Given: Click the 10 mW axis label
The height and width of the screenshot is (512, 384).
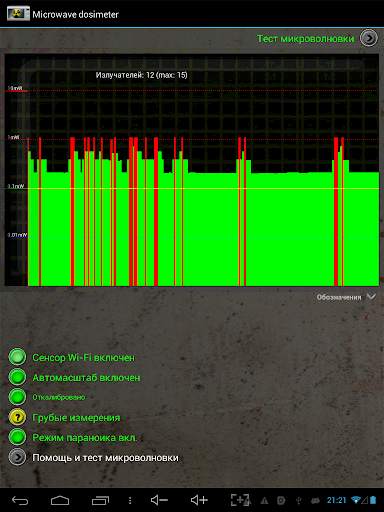Looking at the screenshot, I should 15,88.
